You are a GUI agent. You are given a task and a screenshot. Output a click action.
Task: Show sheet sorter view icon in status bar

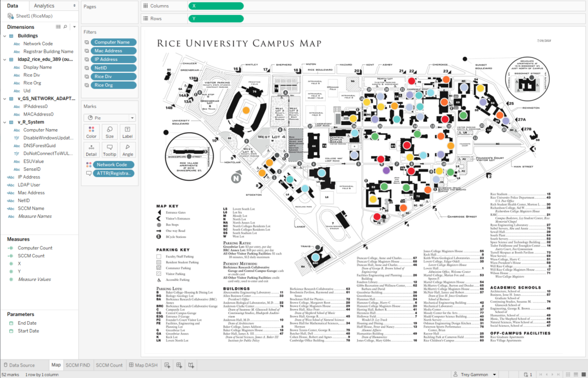(567, 375)
